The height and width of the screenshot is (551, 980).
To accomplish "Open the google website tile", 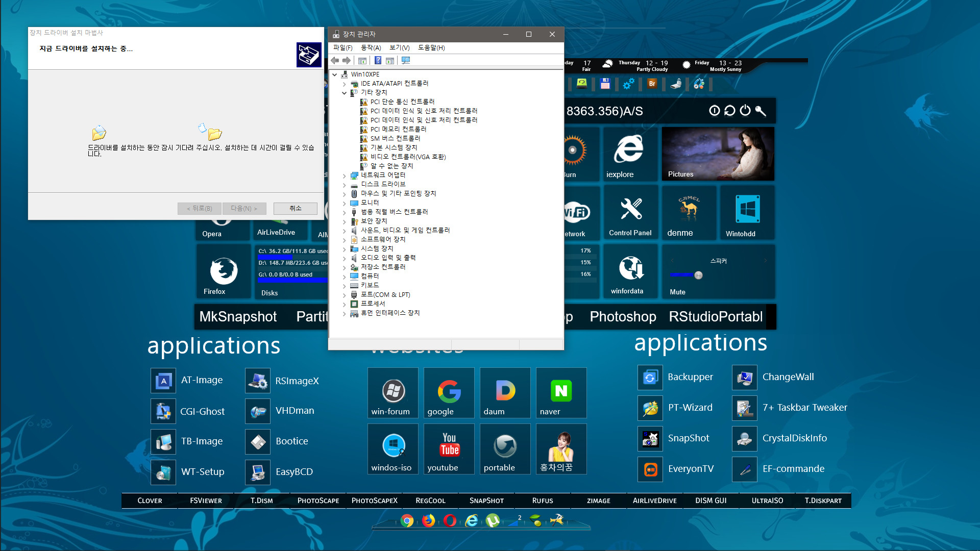I will coord(449,393).
